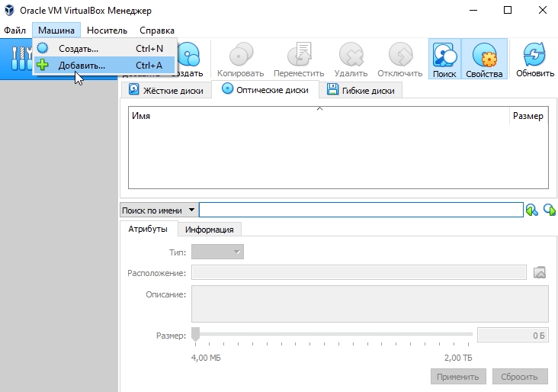
Task: Switch to the Optical disks tab
Action: [265, 89]
